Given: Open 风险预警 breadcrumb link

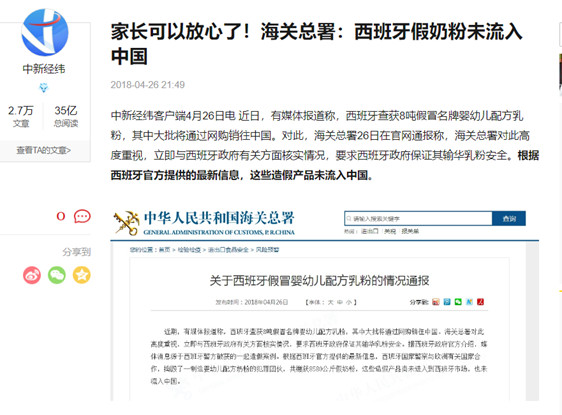Looking at the screenshot, I should (x=267, y=249).
